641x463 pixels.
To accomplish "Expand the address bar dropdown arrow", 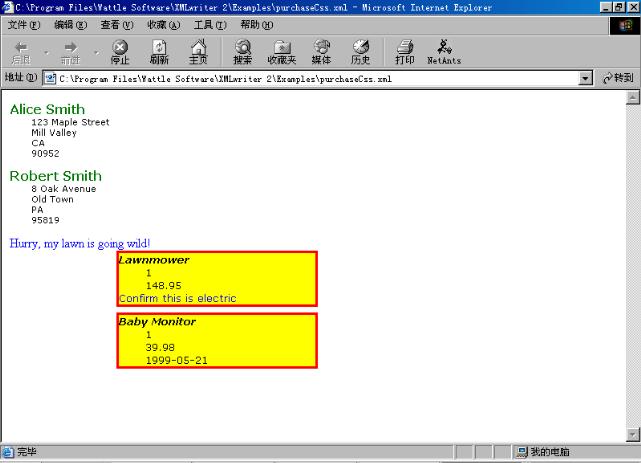I will [585, 78].
